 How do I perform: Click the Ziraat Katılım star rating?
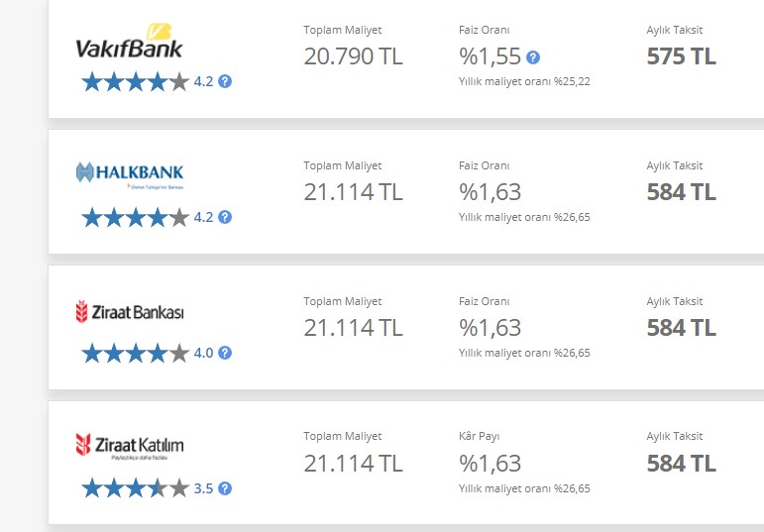(136, 488)
